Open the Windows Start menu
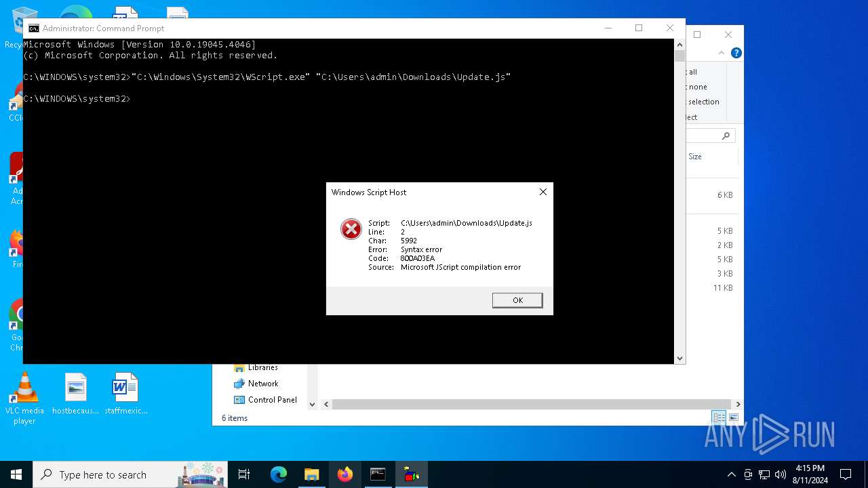 [x=16, y=474]
